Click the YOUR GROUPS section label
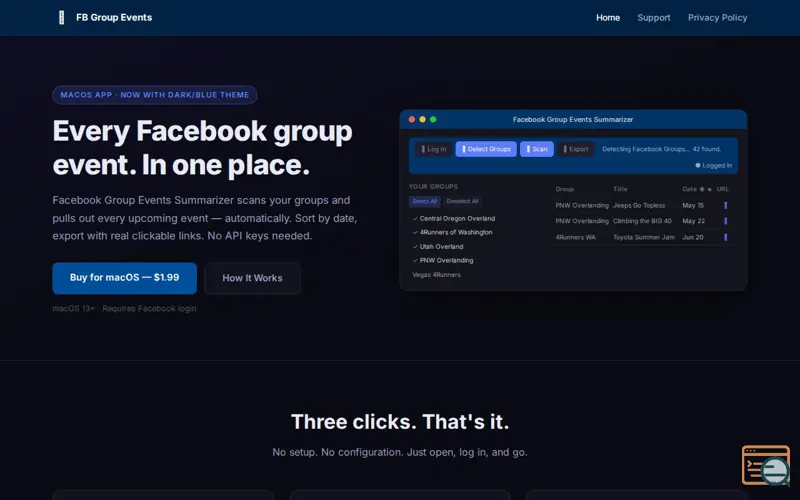 [x=433, y=186]
